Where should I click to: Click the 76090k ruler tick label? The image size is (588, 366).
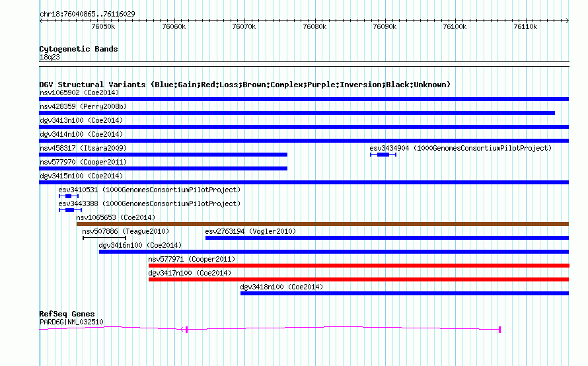(385, 26)
